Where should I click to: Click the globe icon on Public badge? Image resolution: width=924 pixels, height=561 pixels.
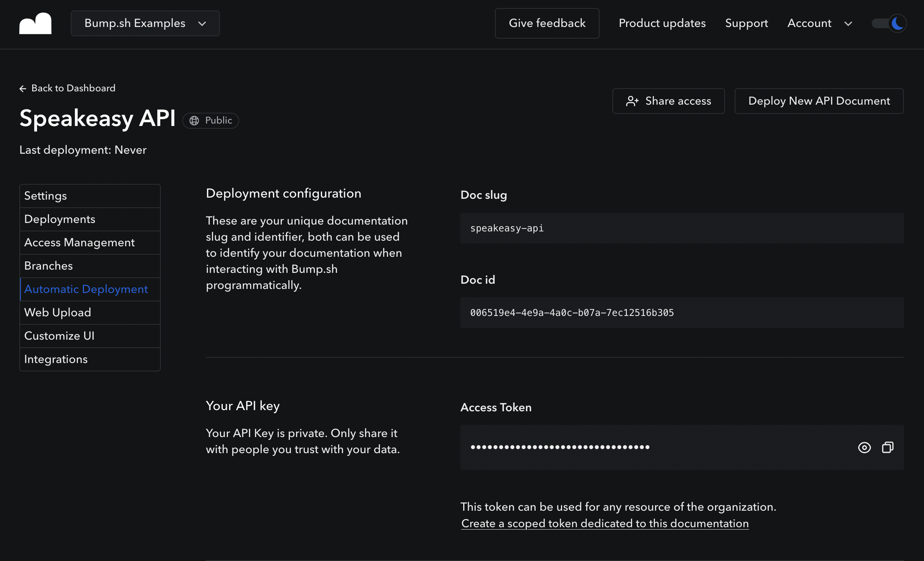click(195, 120)
